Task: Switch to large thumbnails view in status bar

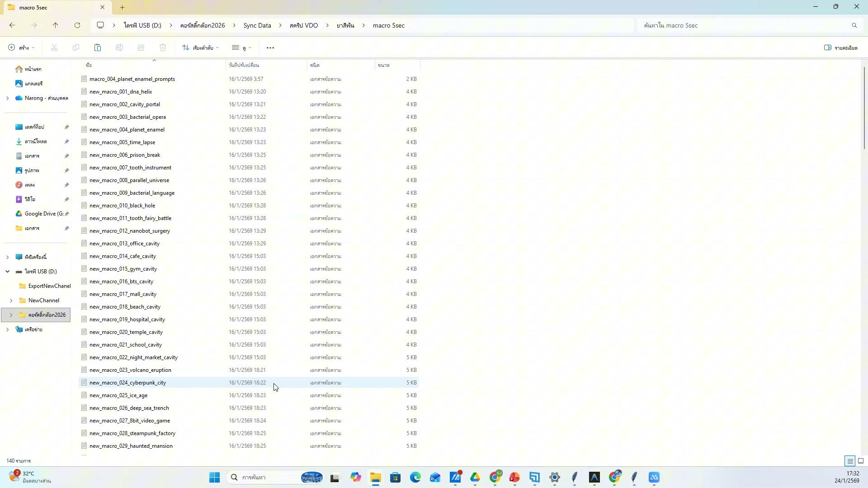Action: coord(861,461)
